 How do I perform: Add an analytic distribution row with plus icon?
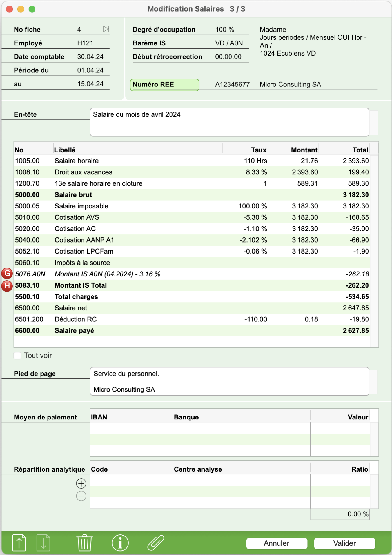pyautogui.click(x=81, y=483)
